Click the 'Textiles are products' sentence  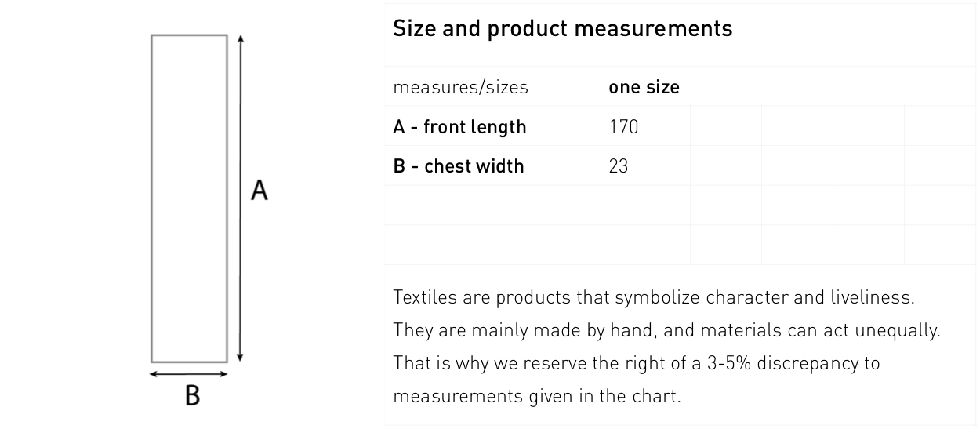point(654,298)
